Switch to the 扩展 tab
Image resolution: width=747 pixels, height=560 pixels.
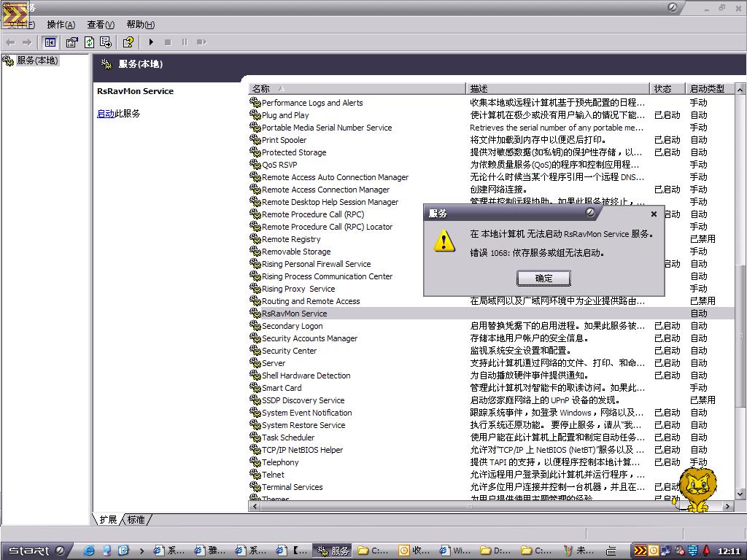tap(108, 519)
